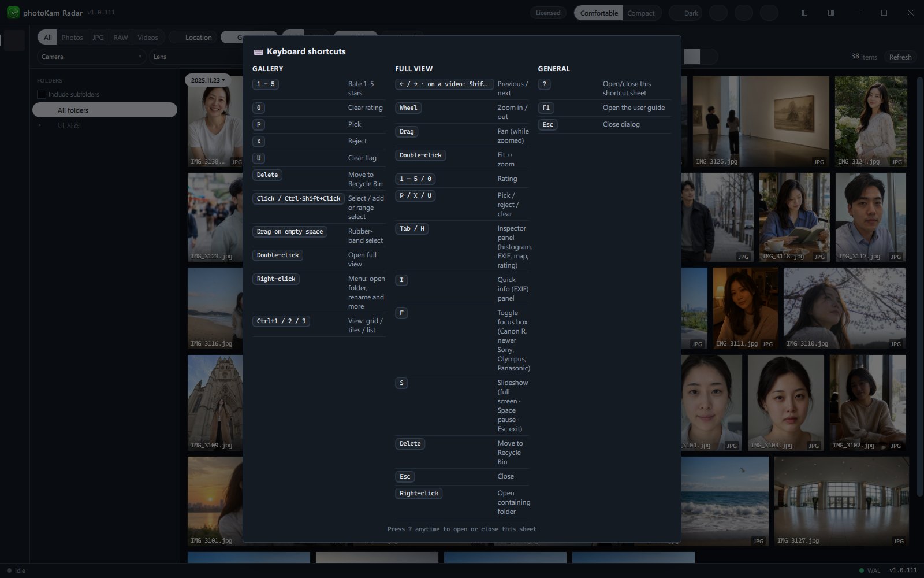Choose the IMG_3102.jpg thumbnail

click(x=868, y=403)
